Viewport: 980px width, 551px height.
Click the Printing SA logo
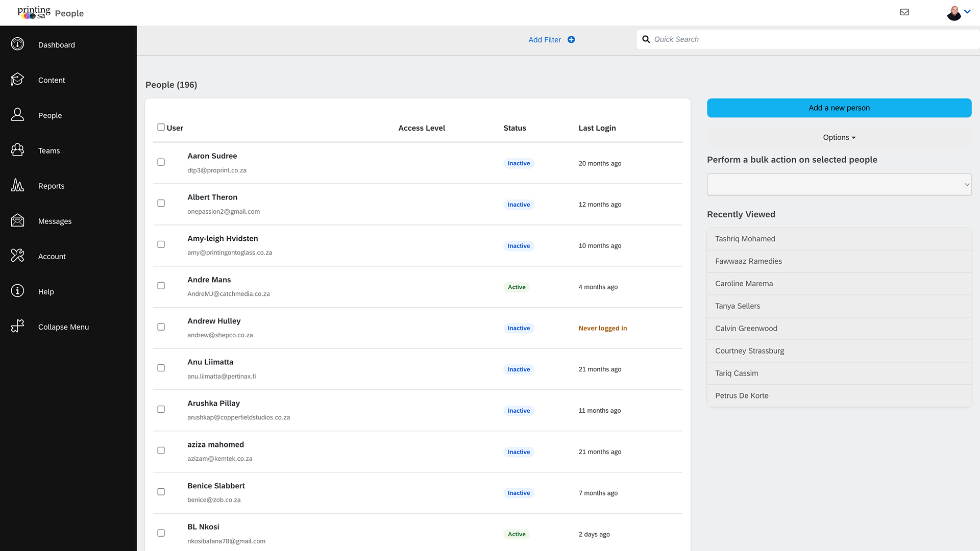click(x=34, y=12)
